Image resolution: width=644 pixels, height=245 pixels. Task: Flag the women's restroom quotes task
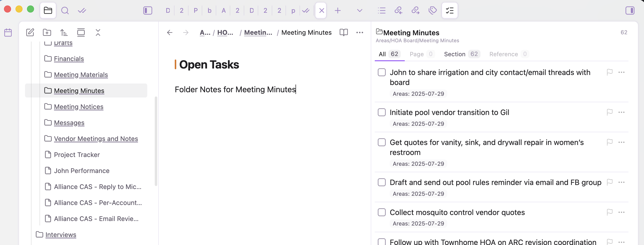(x=610, y=142)
